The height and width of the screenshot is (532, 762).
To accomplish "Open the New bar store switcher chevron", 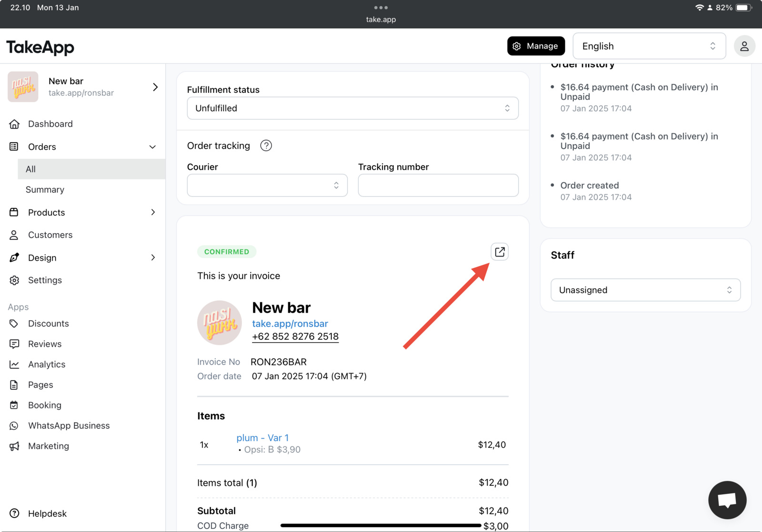I will coord(155,87).
